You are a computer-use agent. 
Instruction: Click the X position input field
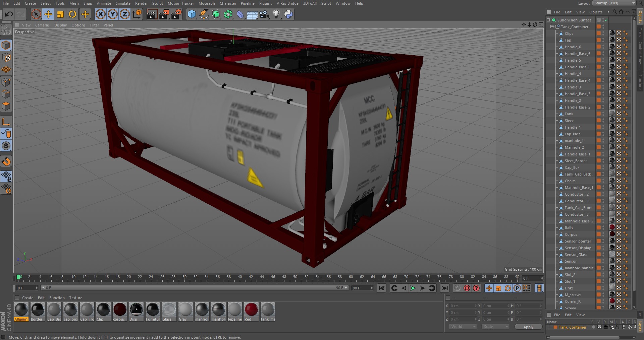(x=462, y=306)
